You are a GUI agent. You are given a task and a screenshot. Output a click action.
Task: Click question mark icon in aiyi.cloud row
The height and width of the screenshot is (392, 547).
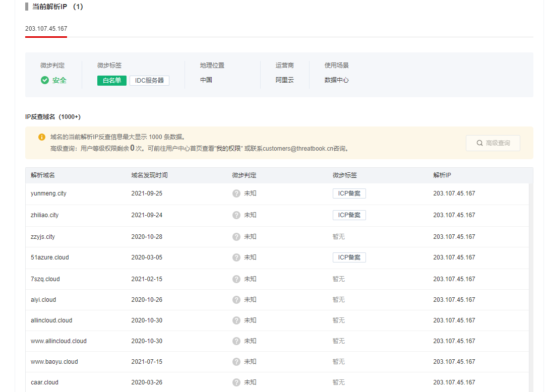[x=236, y=300]
